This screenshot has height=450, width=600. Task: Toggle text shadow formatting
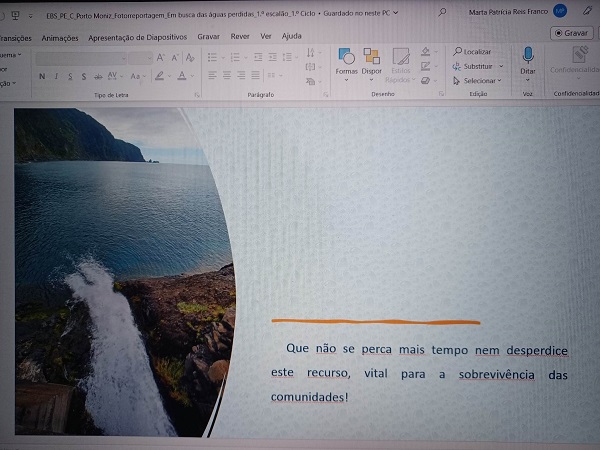(84, 77)
